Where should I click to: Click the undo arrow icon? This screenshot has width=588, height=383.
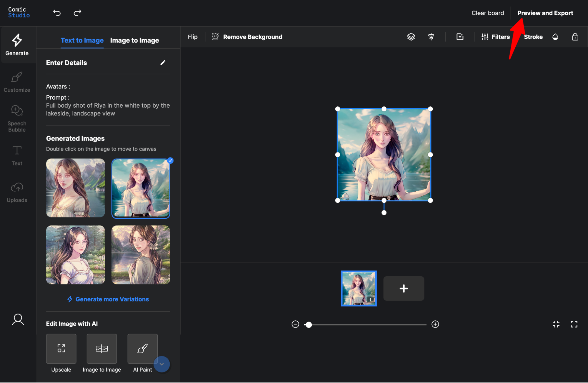(57, 13)
